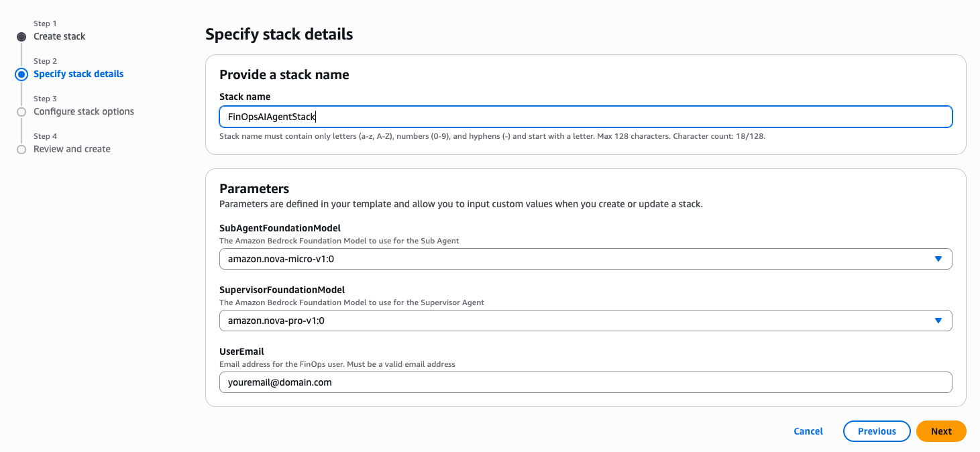Click the 'Parameters' section heading

(x=254, y=188)
